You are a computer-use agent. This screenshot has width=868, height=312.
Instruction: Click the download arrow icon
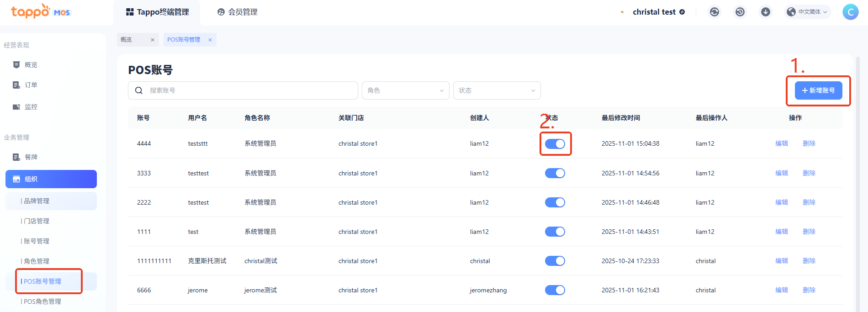766,12
